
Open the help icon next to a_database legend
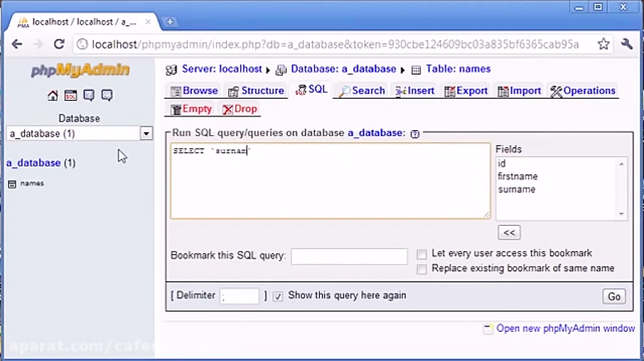(415, 134)
